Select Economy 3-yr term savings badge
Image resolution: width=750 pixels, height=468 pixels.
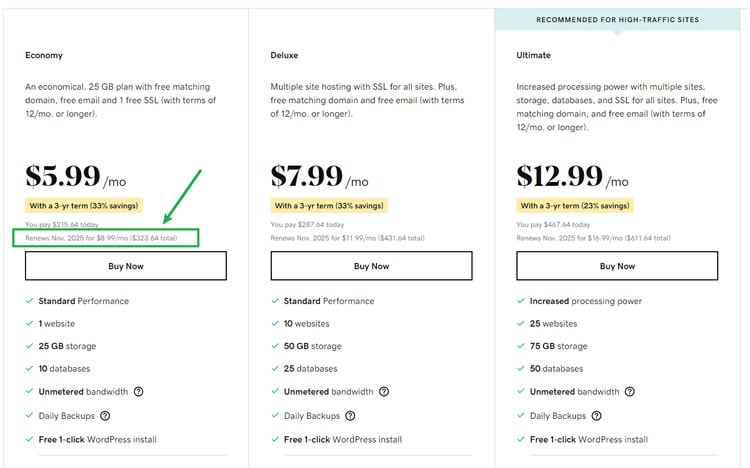click(x=84, y=206)
